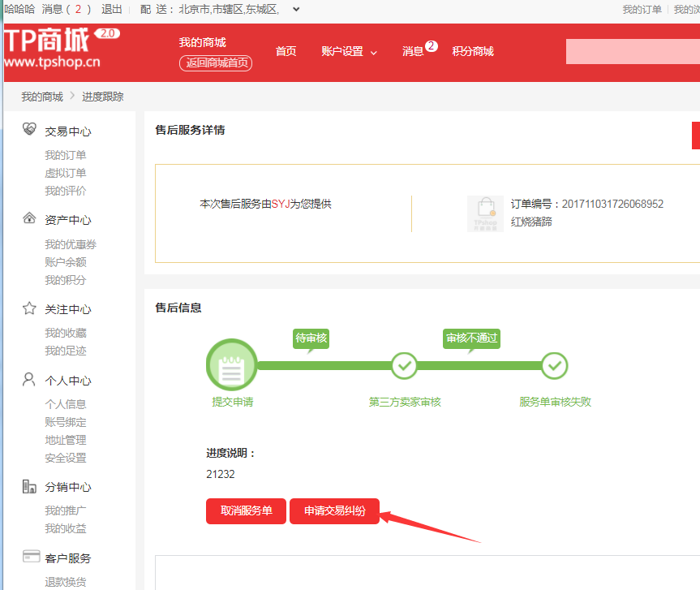Screen dimensions: 700x590
Task: Click the 提交申请 notepad step icon
Action: pyautogui.click(x=231, y=366)
